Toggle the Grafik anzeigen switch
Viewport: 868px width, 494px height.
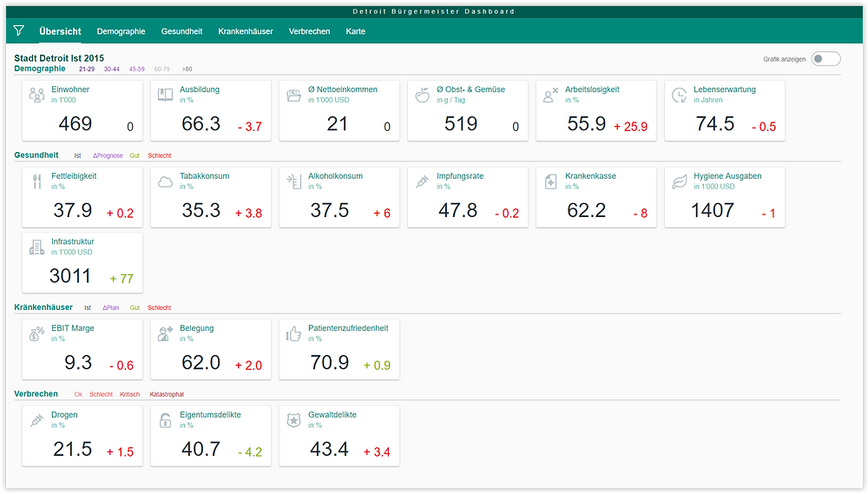pyautogui.click(x=825, y=59)
